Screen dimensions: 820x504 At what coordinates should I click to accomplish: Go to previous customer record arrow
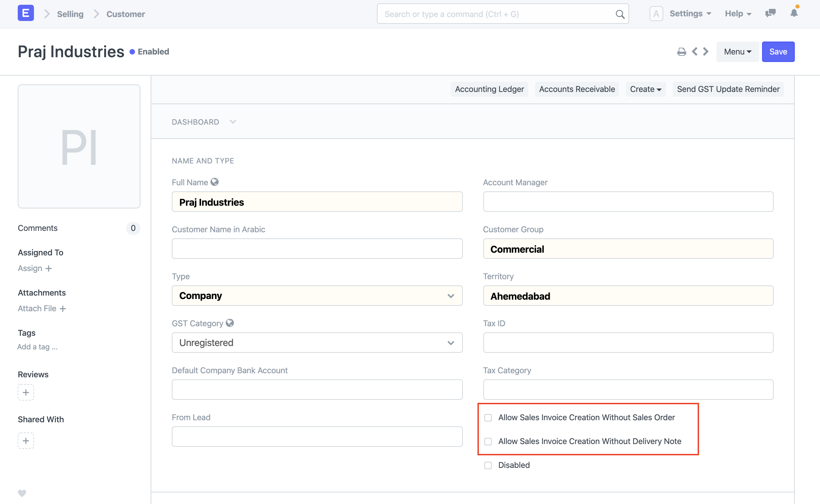point(695,52)
